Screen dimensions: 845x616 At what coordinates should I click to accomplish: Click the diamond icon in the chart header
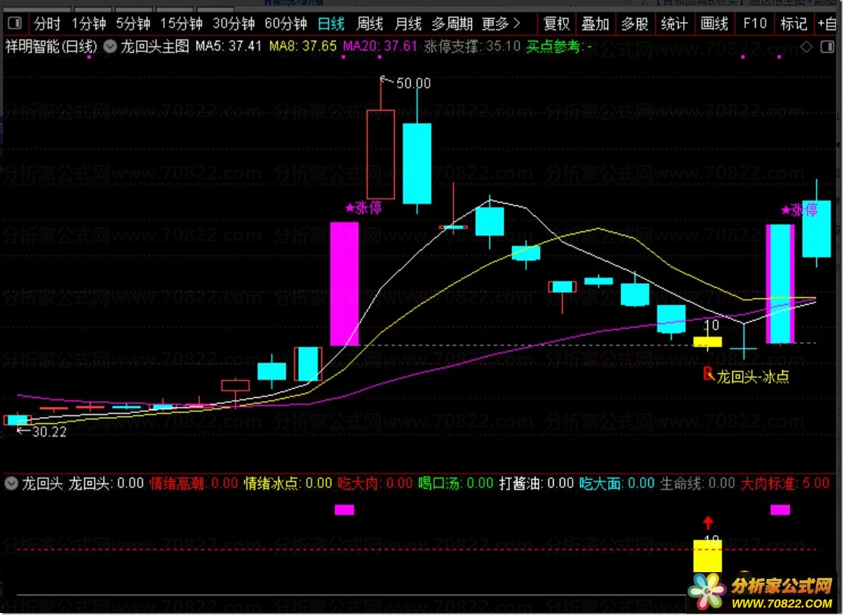pyautogui.click(x=806, y=47)
